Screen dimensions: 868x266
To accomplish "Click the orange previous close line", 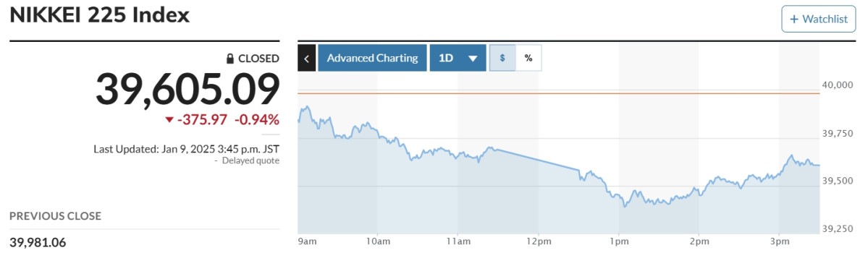I will tap(559, 93).
